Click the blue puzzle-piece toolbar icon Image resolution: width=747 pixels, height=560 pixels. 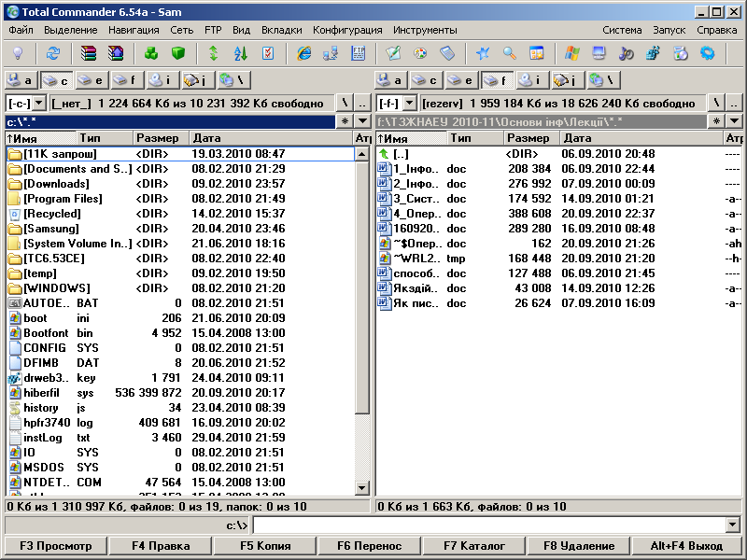[653, 53]
